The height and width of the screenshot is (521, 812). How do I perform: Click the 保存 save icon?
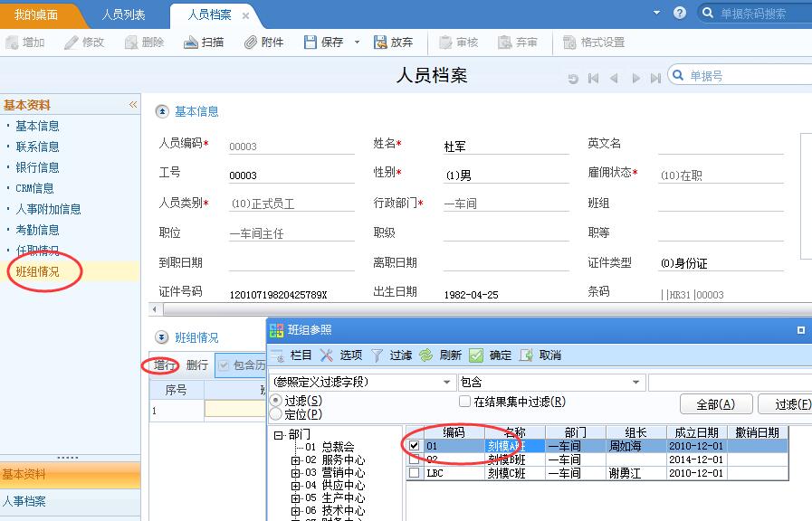310,43
